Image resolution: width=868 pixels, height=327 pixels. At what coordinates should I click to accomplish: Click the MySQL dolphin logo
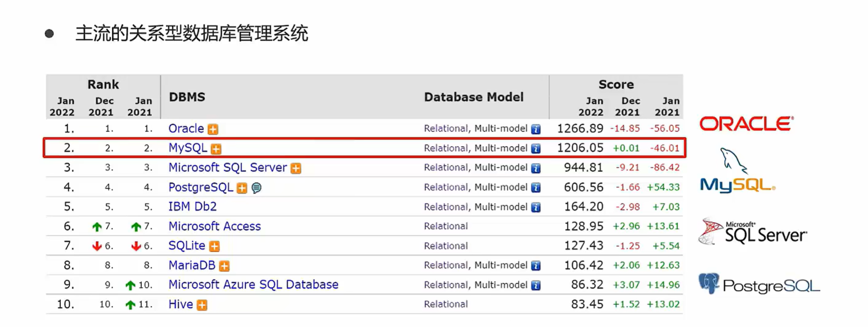(737, 170)
